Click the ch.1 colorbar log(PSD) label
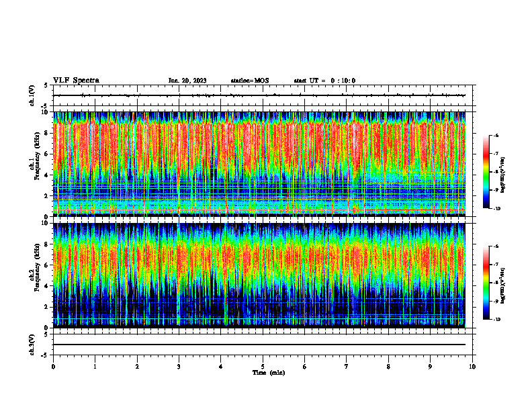Viewport: 532px width, 411px height. (x=503, y=175)
